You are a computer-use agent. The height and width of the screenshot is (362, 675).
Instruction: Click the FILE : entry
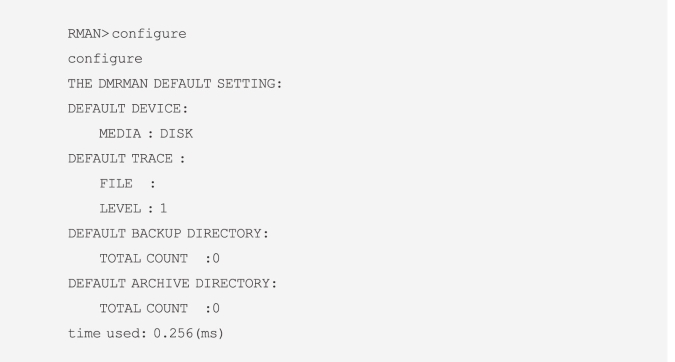[127, 183]
